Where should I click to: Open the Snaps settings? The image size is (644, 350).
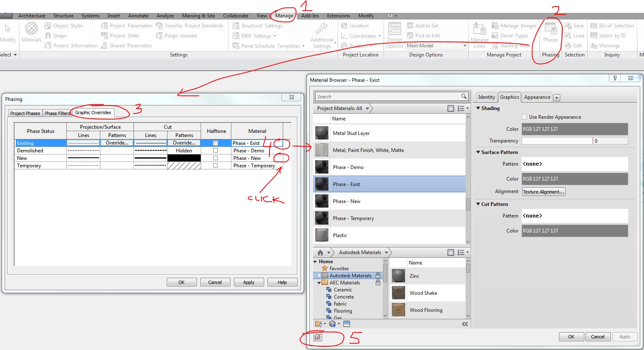point(56,36)
